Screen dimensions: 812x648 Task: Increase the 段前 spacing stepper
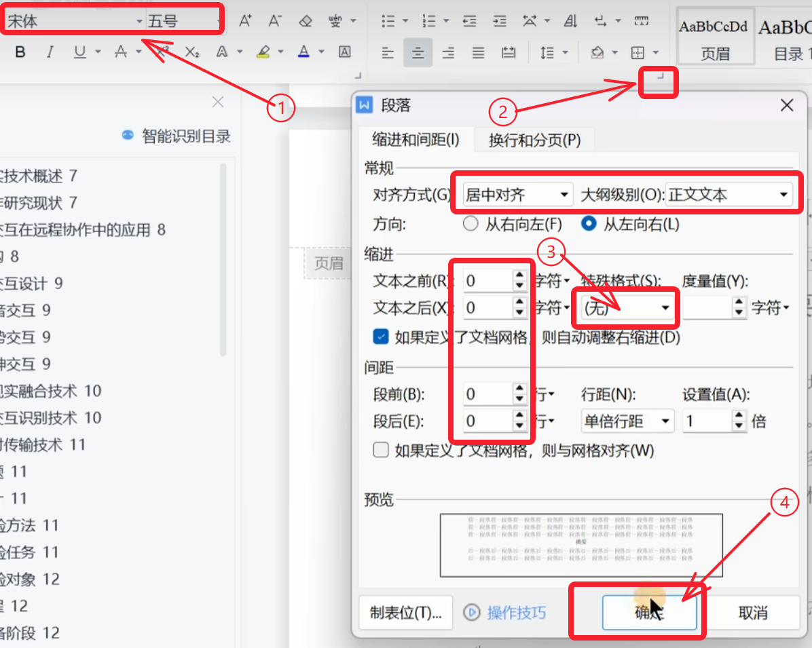click(x=519, y=389)
